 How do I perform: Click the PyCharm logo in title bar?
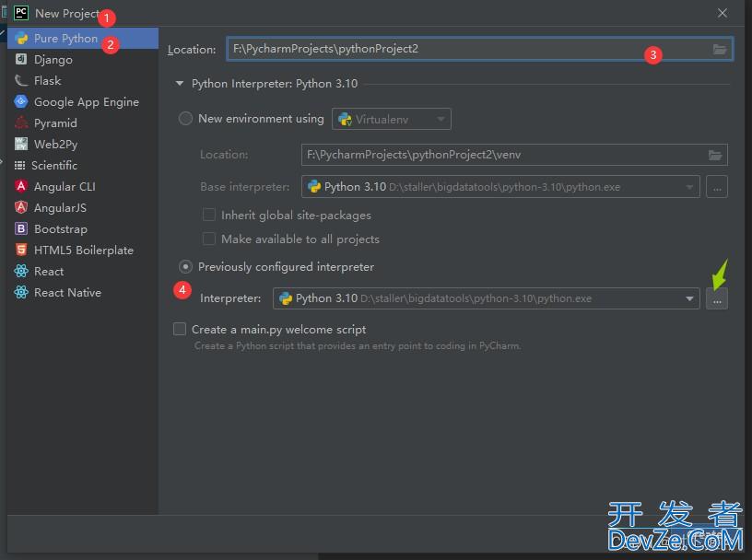tap(21, 13)
